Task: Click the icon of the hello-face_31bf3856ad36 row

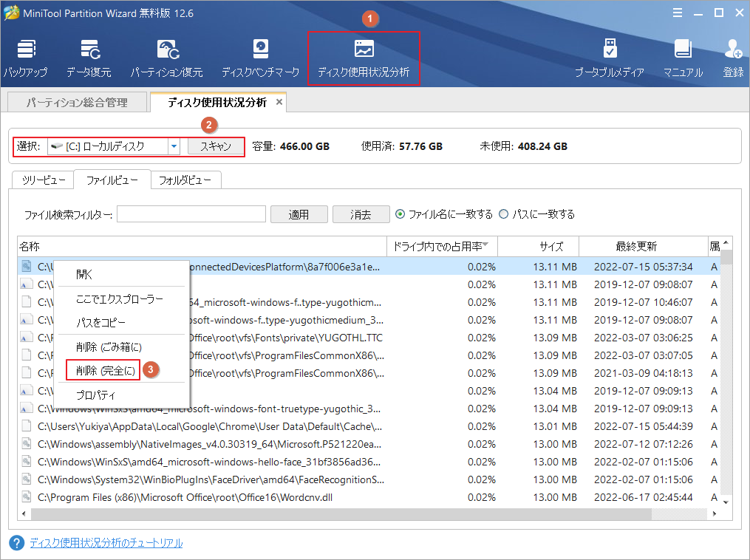Action: click(27, 462)
